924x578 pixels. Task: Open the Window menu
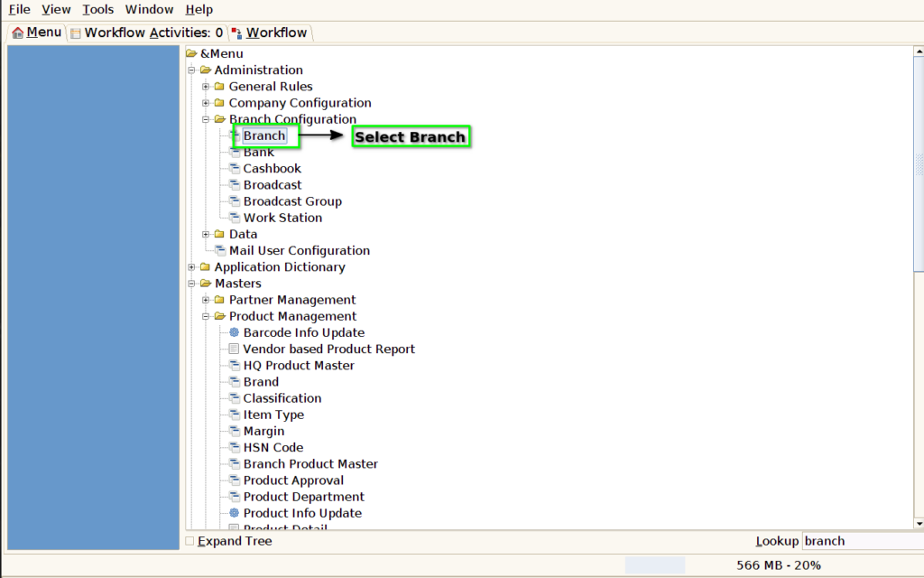pos(149,9)
